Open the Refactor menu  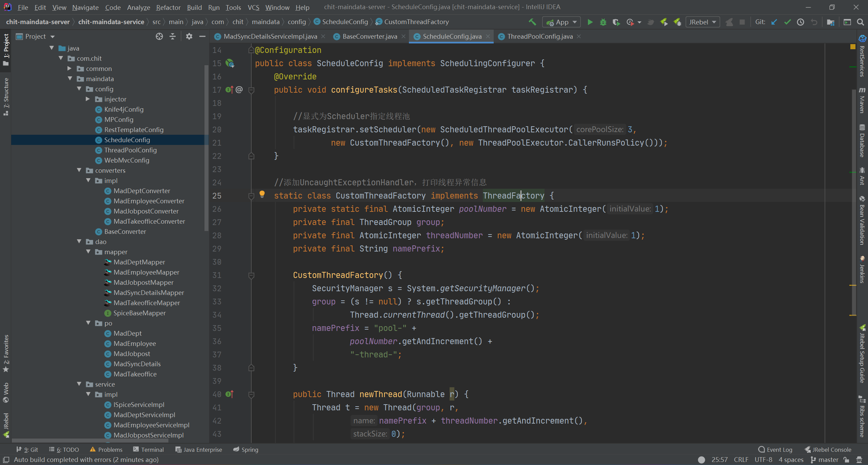(168, 7)
